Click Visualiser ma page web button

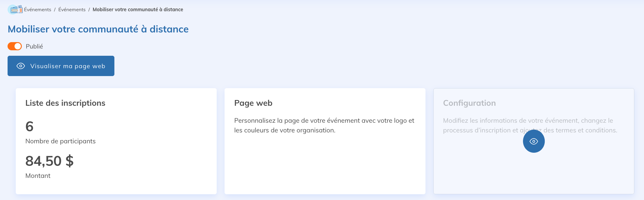point(61,66)
